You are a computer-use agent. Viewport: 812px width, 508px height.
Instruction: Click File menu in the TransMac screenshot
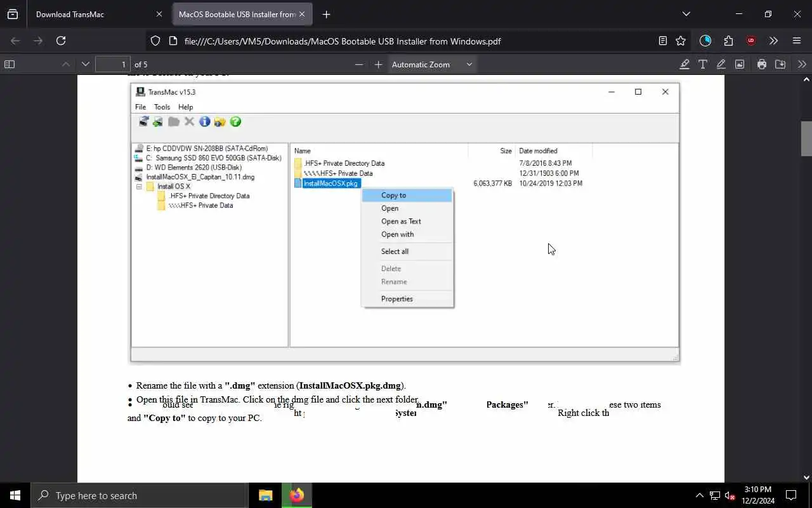[x=140, y=107]
